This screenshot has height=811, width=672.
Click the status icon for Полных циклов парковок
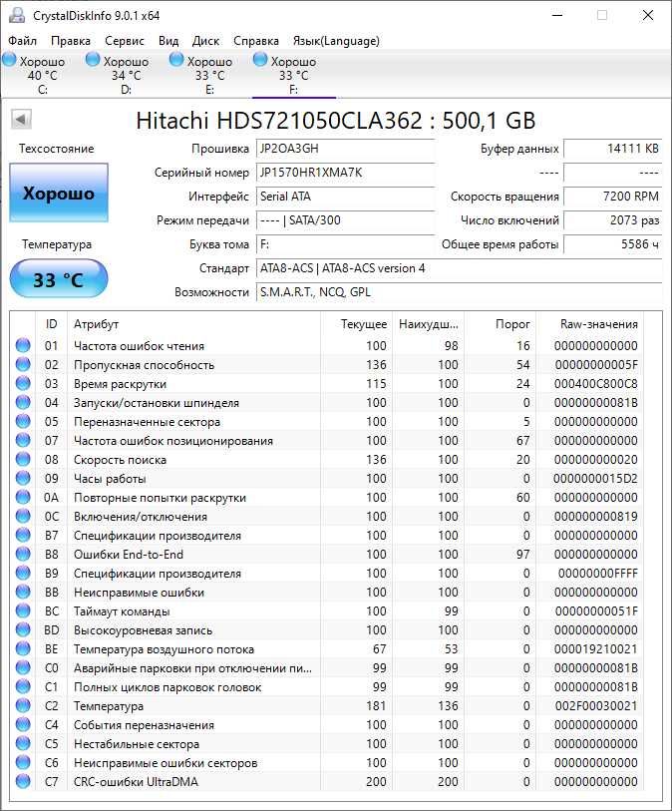[x=23, y=687]
